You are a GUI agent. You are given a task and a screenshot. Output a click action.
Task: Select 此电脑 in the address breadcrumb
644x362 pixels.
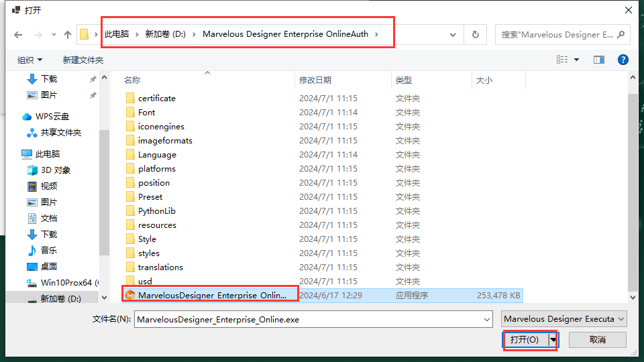click(x=117, y=34)
